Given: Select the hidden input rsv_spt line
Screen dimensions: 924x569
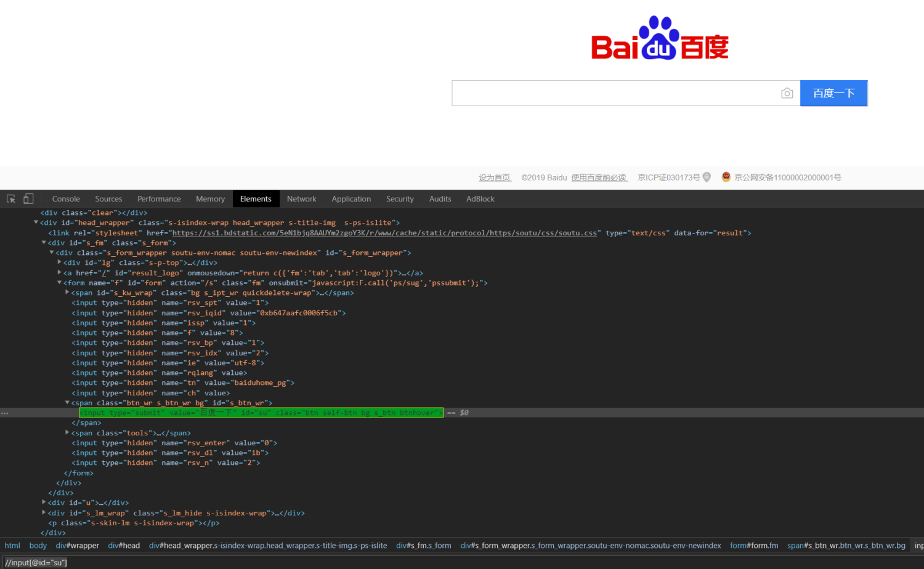Looking at the screenshot, I should click(x=170, y=303).
